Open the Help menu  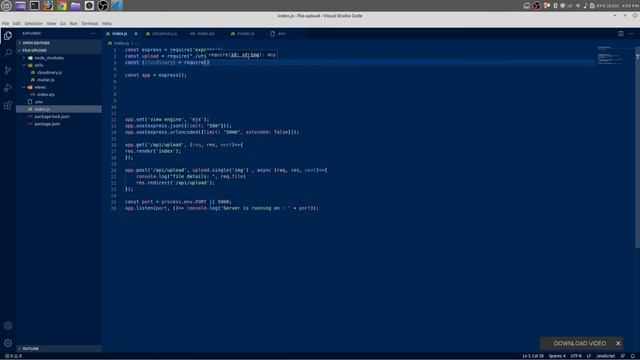coord(107,23)
